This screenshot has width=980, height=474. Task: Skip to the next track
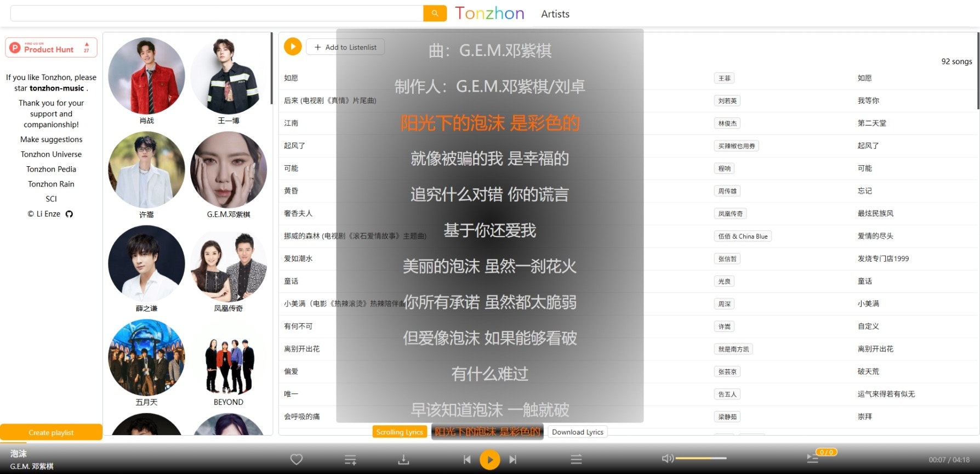point(512,459)
